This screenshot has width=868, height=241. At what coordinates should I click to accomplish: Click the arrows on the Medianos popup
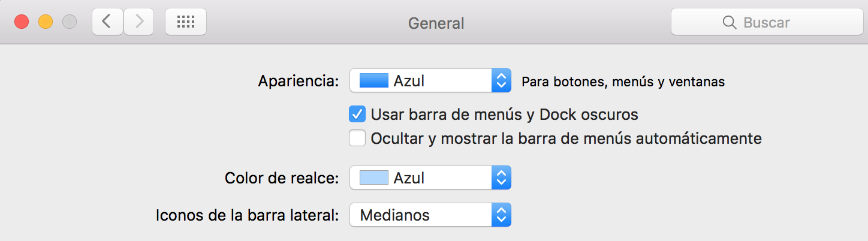click(501, 215)
